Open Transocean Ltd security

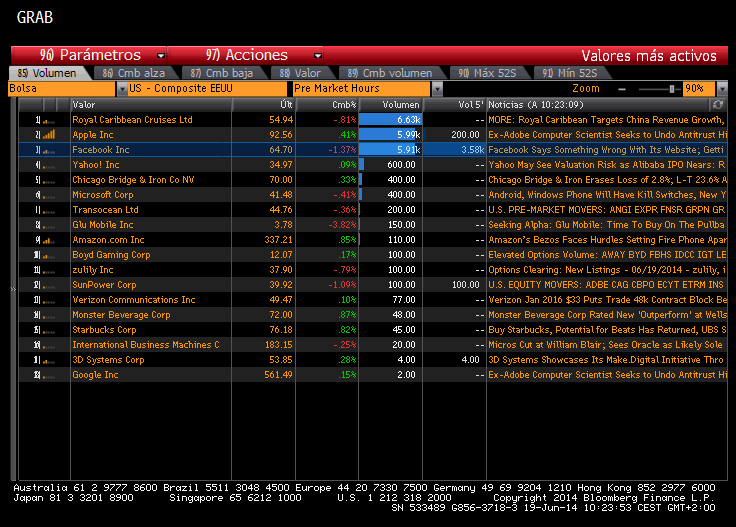click(x=106, y=210)
